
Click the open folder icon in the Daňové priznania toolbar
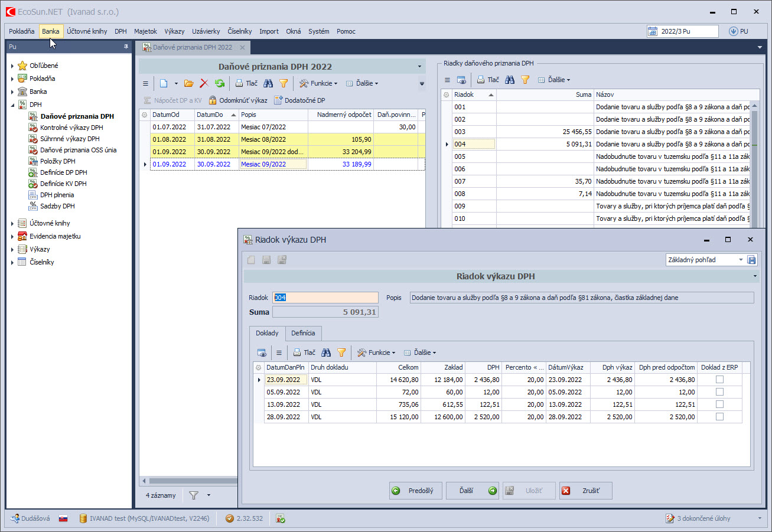point(189,84)
